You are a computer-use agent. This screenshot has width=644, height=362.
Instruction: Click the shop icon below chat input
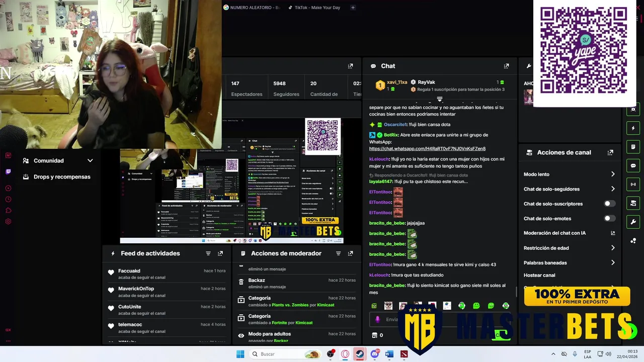point(374,335)
